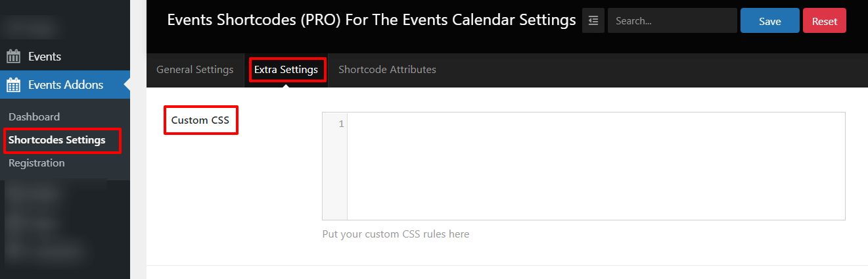Image resolution: width=868 pixels, height=279 pixels.
Task: Go to the Dashboard submenu
Action: click(34, 117)
